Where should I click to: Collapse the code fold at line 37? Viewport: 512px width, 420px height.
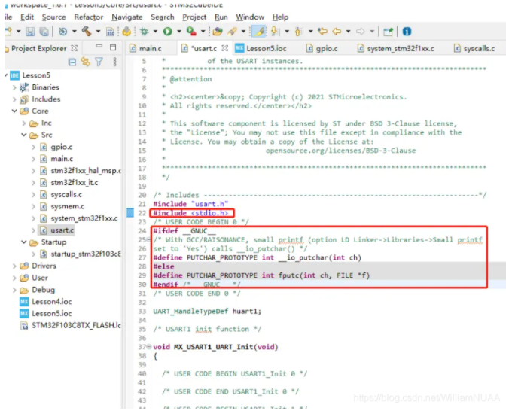coord(149,347)
